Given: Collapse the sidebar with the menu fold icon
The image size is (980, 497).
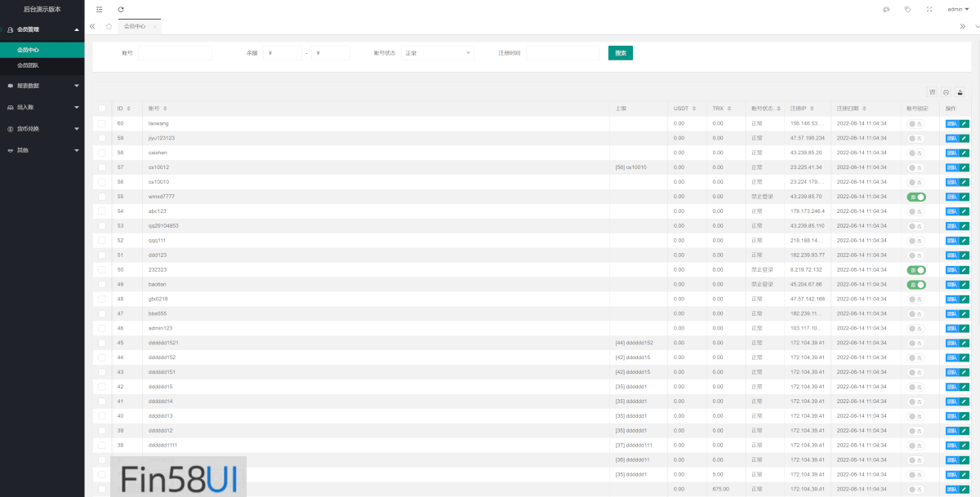Looking at the screenshot, I should 100,10.
